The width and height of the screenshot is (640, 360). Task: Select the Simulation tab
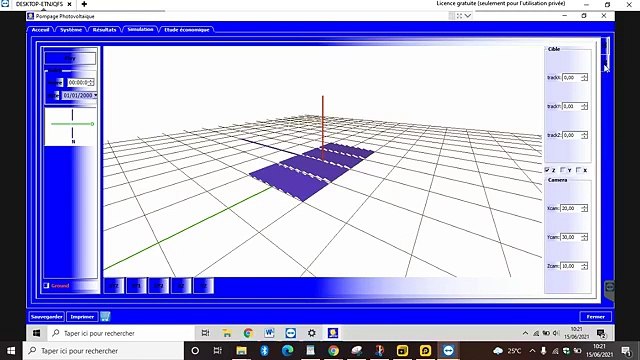140,29
